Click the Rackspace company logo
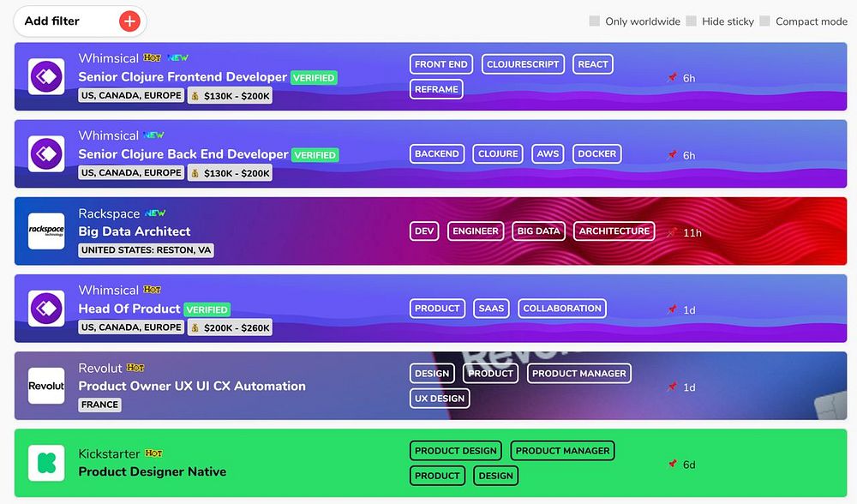This screenshot has height=504, width=857. [x=46, y=231]
